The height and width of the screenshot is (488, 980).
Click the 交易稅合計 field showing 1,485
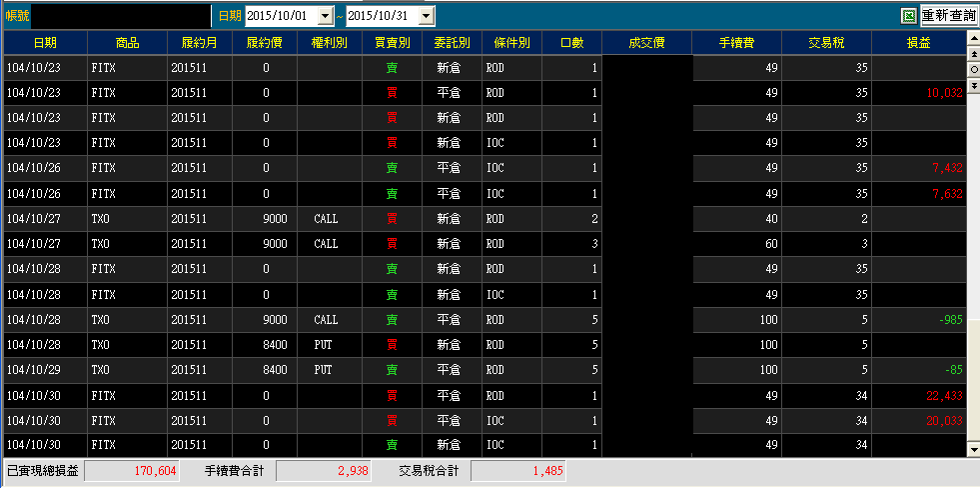point(518,471)
